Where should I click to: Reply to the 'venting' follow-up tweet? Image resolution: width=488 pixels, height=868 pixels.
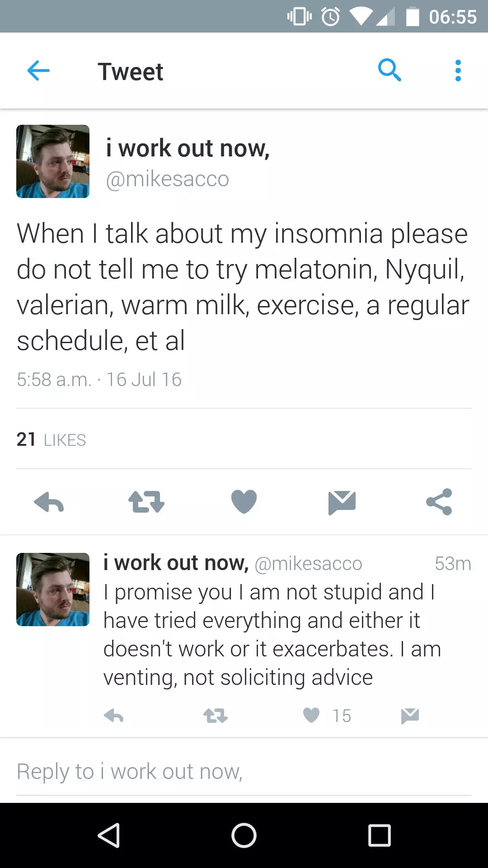tap(114, 716)
